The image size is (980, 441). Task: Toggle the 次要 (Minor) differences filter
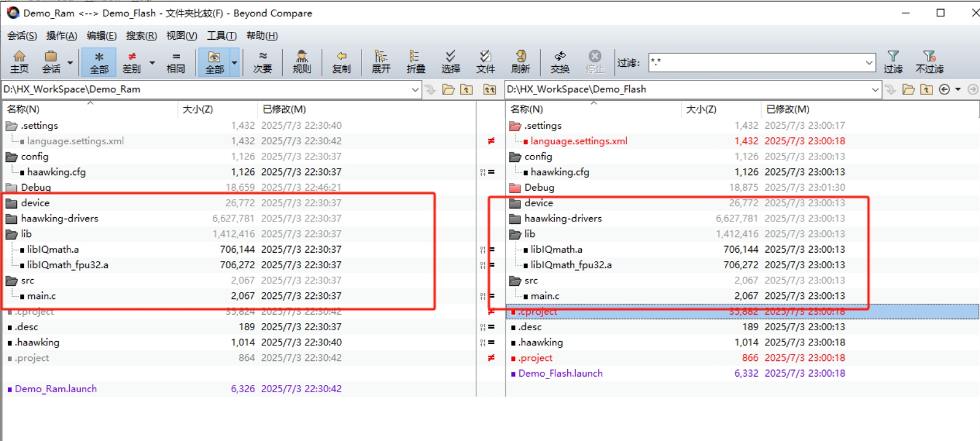262,62
